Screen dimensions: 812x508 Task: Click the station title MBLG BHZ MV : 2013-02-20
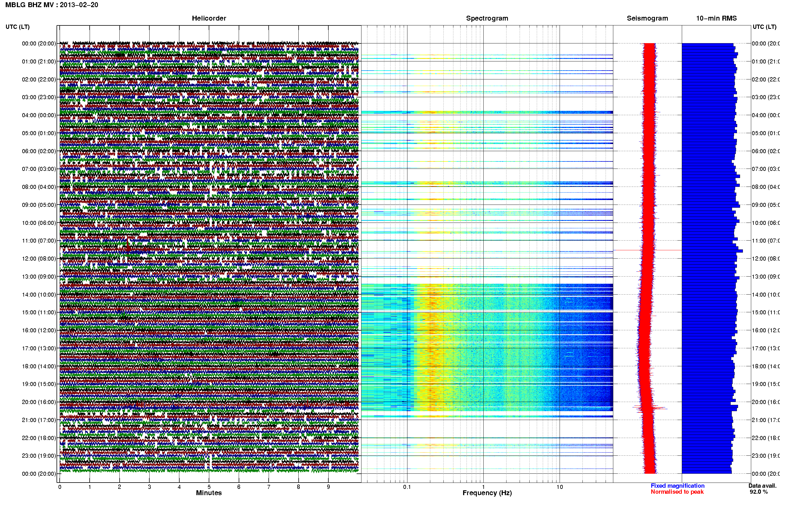pos(52,5)
